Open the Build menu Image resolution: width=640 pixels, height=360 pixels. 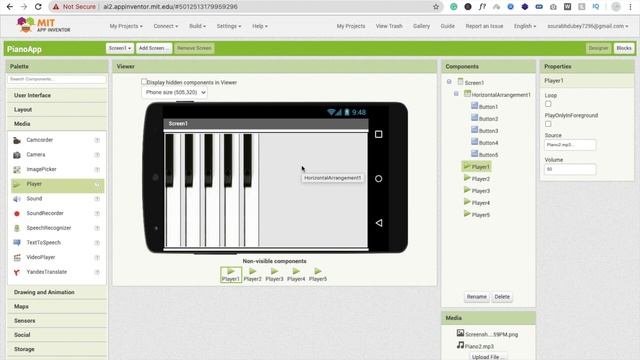(x=198, y=26)
